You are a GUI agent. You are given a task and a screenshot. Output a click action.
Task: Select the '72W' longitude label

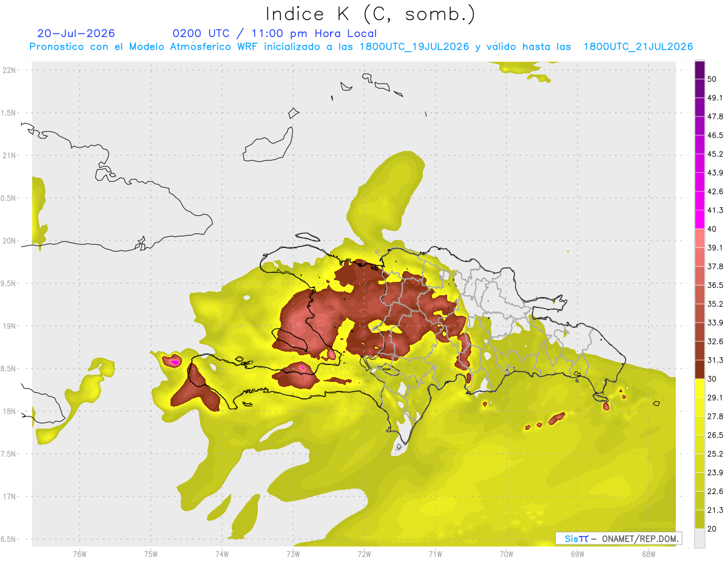coord(364,554)
